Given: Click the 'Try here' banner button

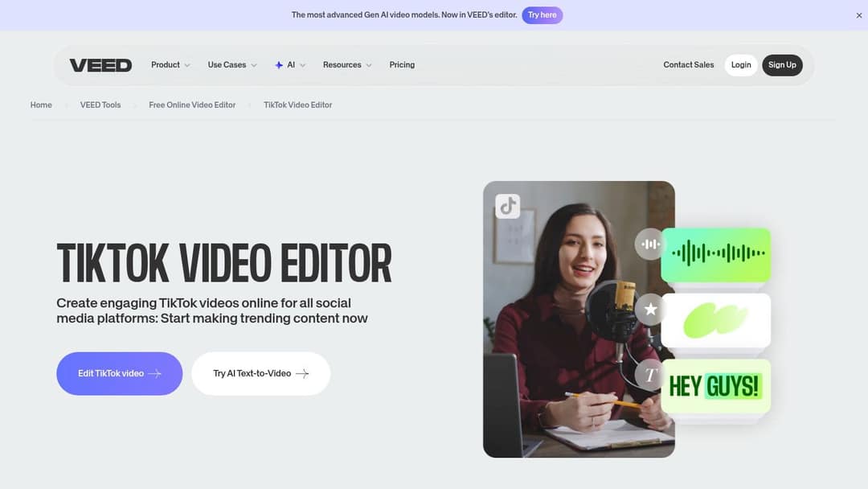Looking at the screenshot, I should tap(542, 15).
